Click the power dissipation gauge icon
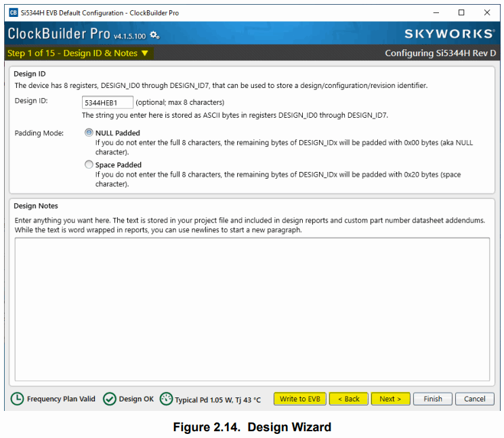 tap(166, 399)
